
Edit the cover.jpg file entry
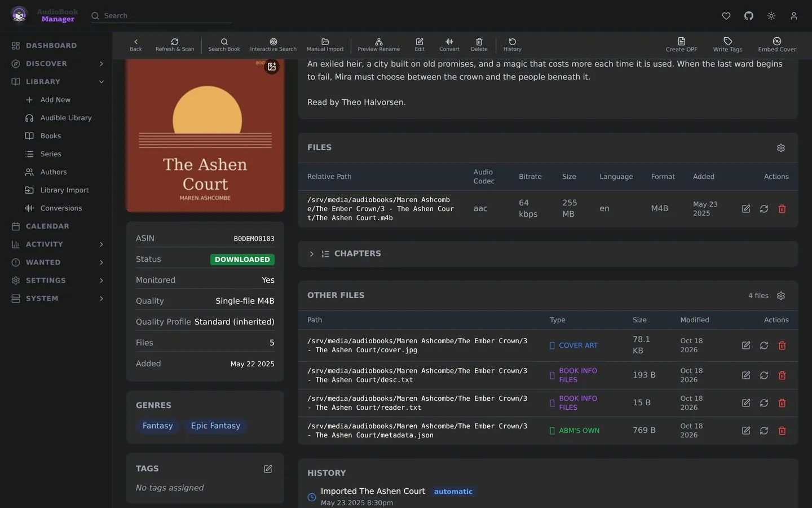[746, 345]
